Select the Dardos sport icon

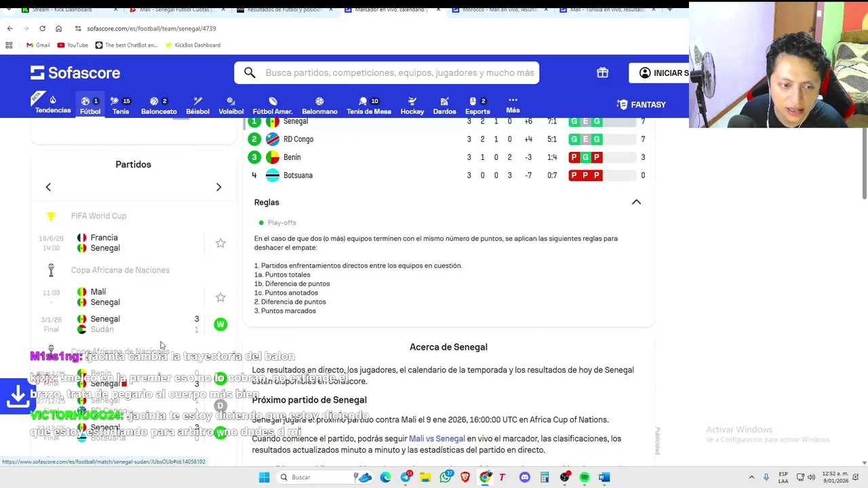pos(444,104)
